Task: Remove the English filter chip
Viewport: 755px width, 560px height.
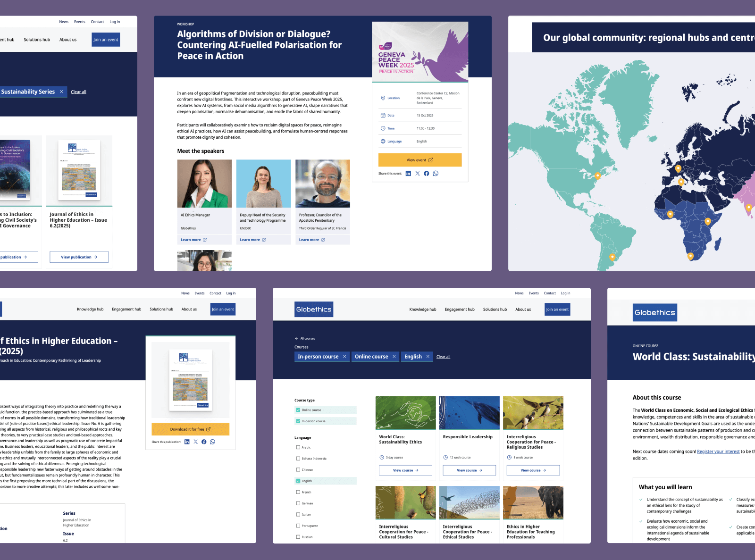Action: (428, 357)
